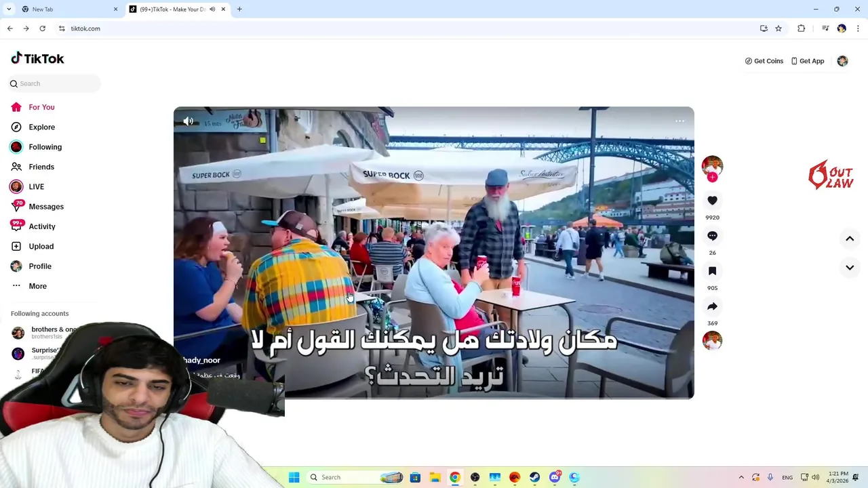This screenshot has height=488, width=868.
Task: Open OBS Studio on the taskbar
Action: pos(475,477)
